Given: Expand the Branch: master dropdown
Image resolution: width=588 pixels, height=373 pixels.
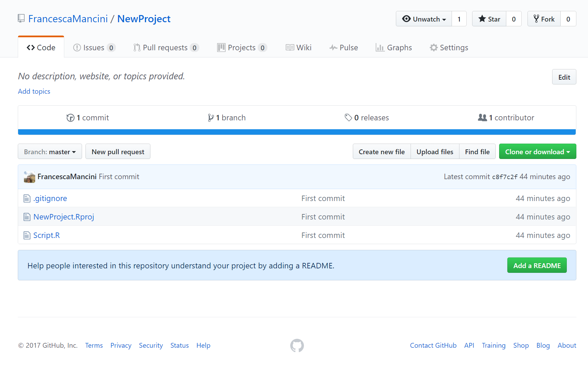Looking at the screenshot, I should 50,151.
